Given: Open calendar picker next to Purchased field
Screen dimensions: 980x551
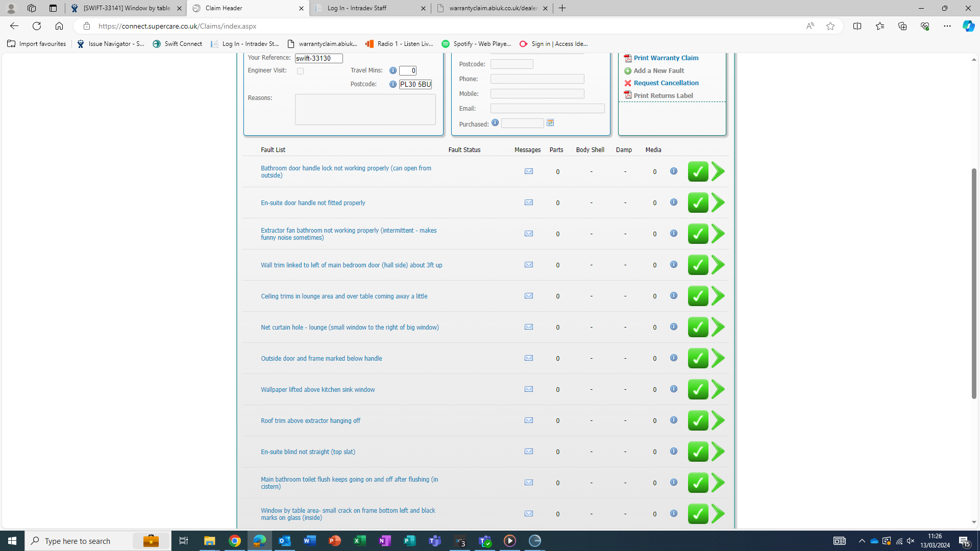Looking at the screenshot, I should pyautogui.click(x=550, y=123).
